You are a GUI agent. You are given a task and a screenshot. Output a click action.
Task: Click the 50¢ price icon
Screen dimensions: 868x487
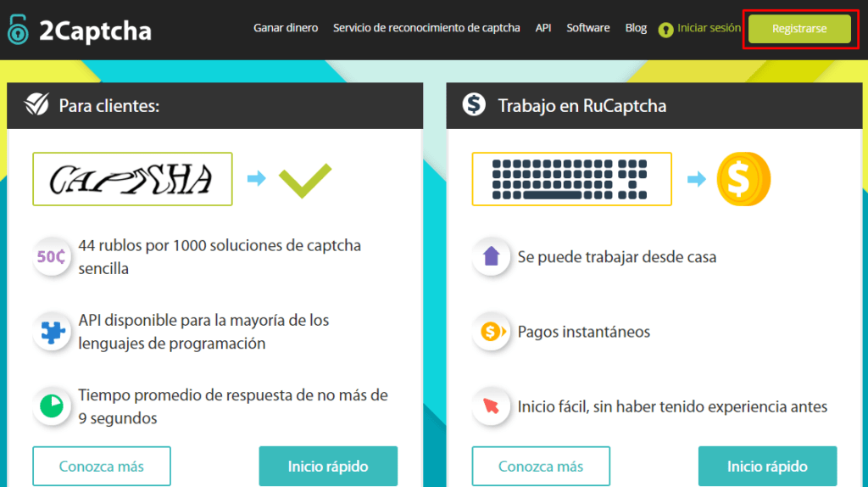point(52,256)
